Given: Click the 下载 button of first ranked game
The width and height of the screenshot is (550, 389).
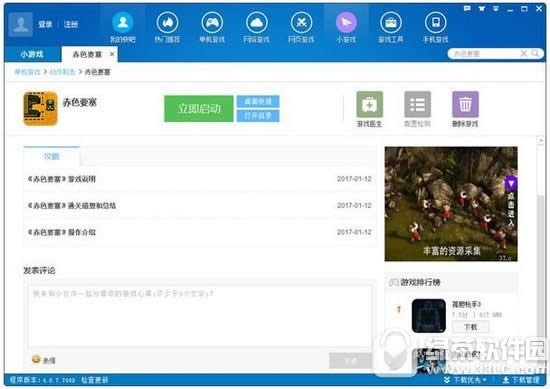Looking at the screenshot, I should [470, 327].
